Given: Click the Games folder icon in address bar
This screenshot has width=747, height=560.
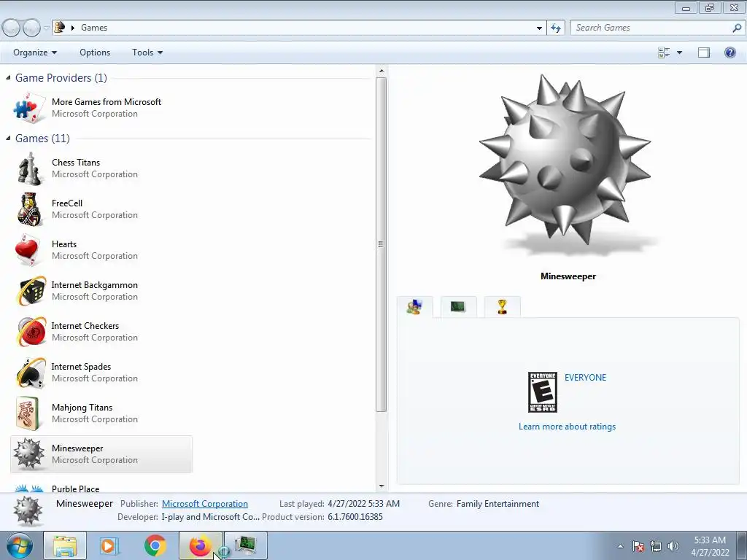Looking at the screenshot, I should [60, 27].
